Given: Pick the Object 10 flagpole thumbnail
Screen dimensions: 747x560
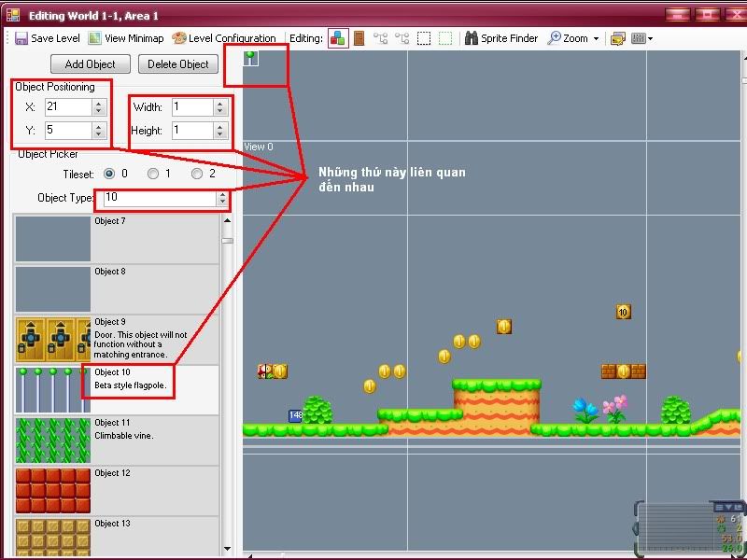Looking at the screenshot, I should tap(53, 390).
